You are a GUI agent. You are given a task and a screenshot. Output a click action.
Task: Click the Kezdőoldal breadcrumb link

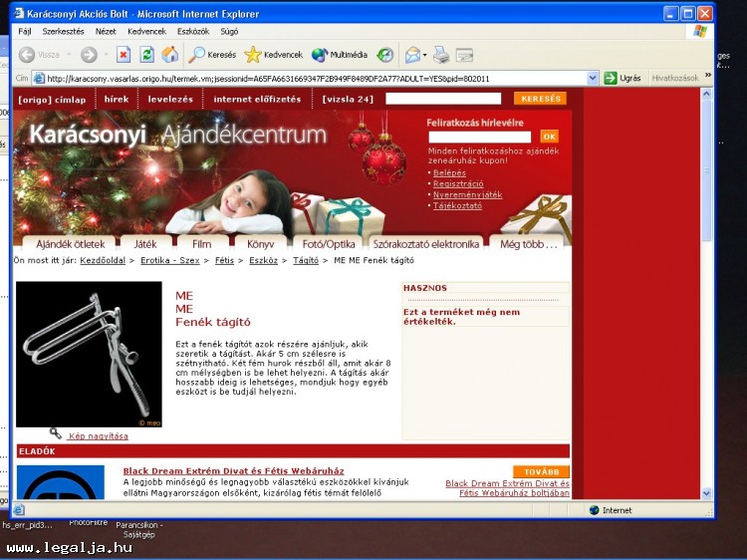(x=103, y=260)
